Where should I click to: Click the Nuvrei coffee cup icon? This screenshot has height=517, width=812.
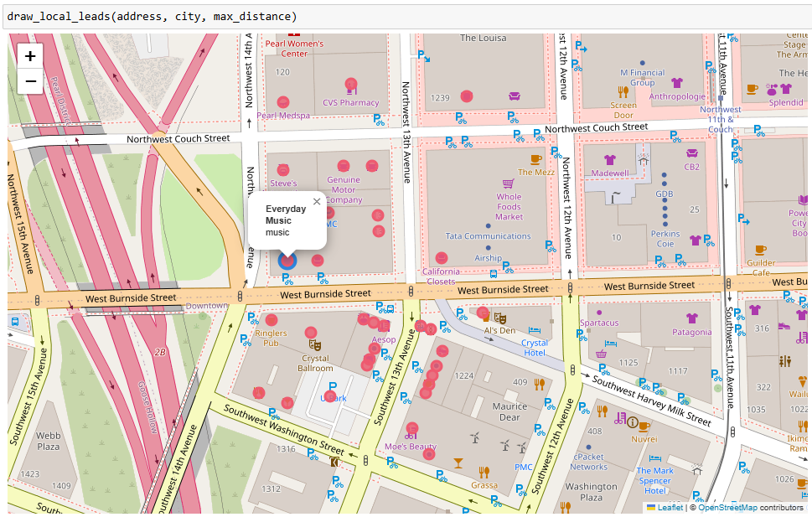click(x=644, y=427)
